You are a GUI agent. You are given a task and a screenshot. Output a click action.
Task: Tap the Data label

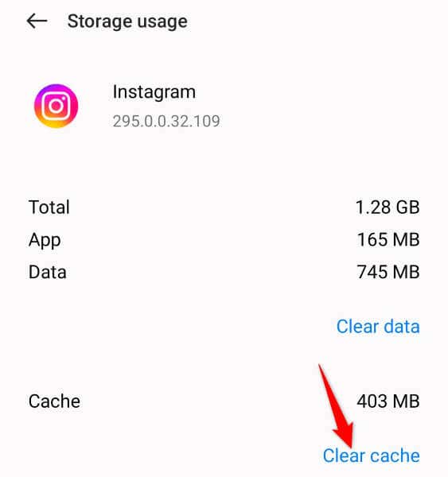point(47,272)
